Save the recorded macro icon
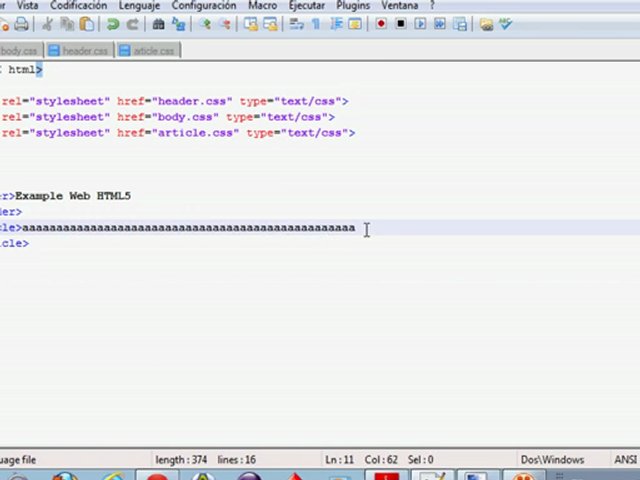Screen dimensions: 640x480 click(x=460, y=24)
